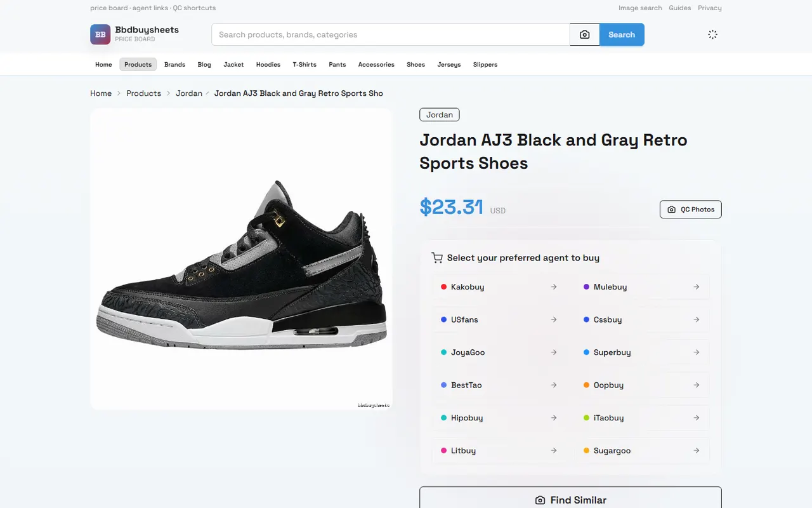The image size is (812, 508).
Task: Click the arrow icon next to Litbuy
Action: (554, 451)
